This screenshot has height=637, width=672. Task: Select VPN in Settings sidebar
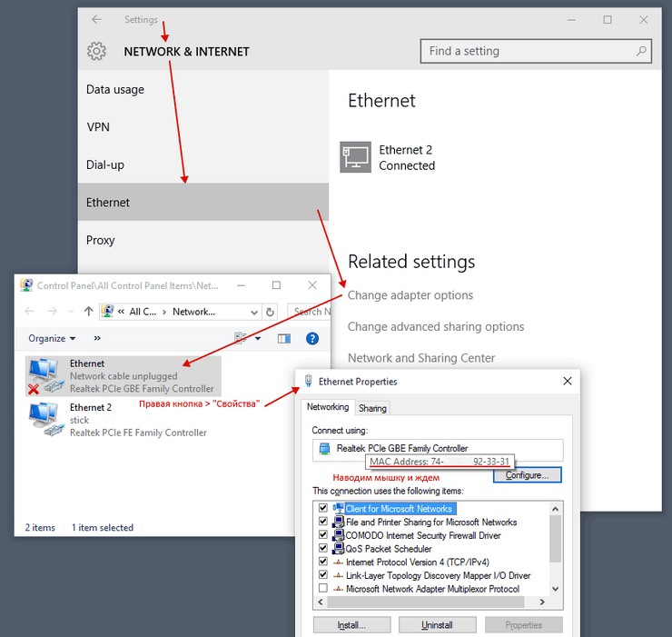[203, 127]
